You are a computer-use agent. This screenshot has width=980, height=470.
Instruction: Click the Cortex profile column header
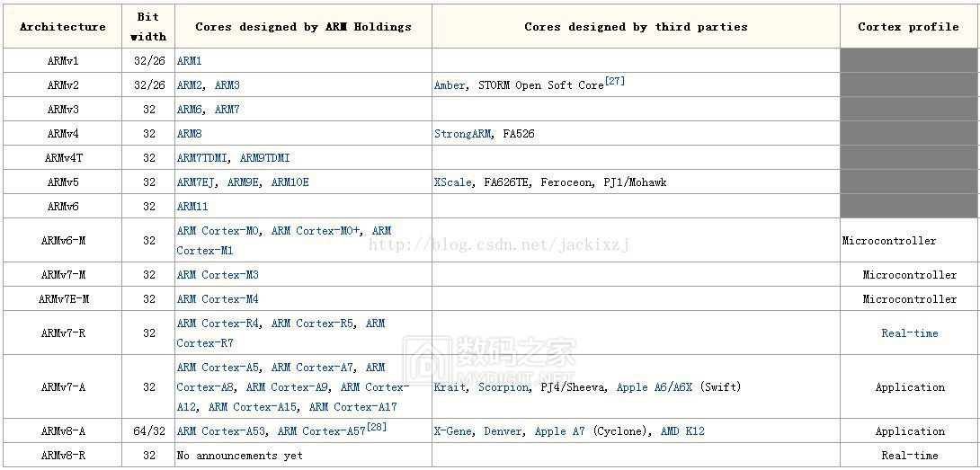908,27
